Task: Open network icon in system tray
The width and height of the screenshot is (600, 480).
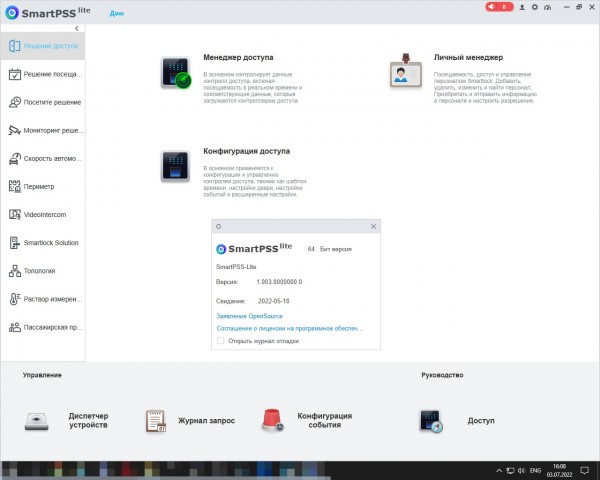Action: (510, 470)
